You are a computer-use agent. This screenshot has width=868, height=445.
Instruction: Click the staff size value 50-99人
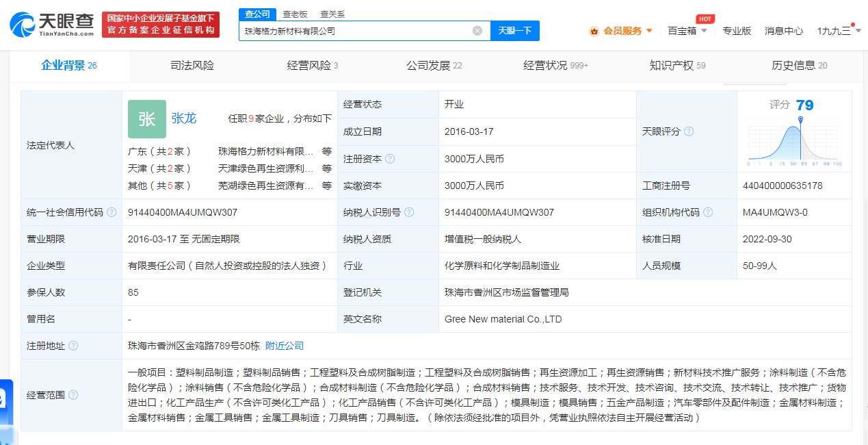(x=761, y=266)
